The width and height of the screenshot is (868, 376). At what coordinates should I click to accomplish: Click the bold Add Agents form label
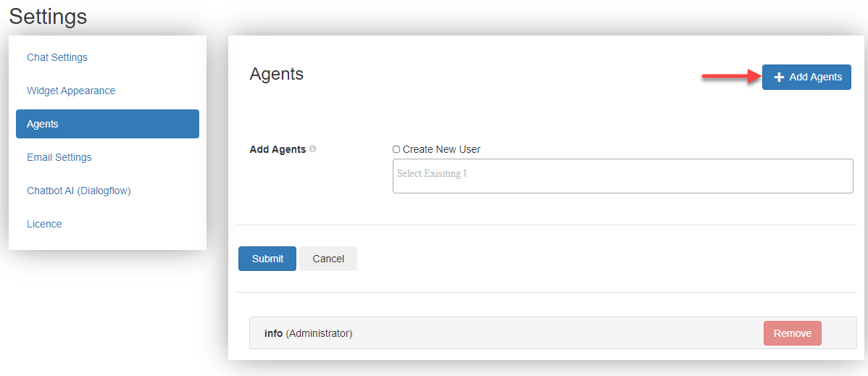tap(278, 149)
